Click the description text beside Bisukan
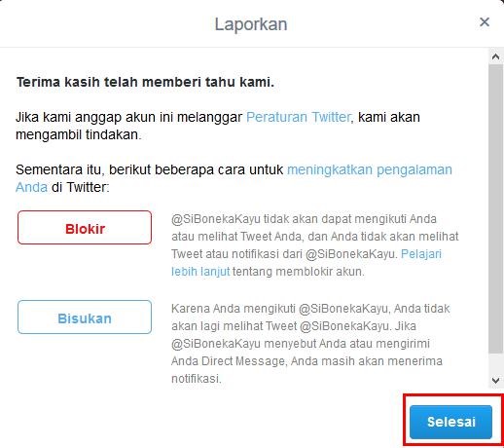Screen dimensions: 504x448 pyautogui.click(x=310, y=344)
